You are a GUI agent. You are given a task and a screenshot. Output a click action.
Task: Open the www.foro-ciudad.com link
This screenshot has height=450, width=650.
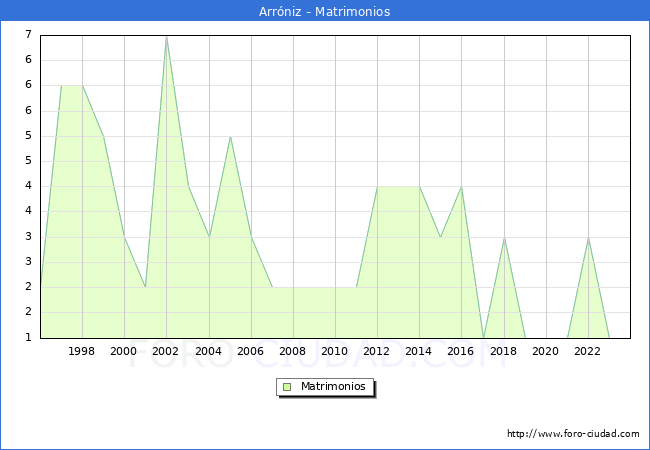[573, 434]
